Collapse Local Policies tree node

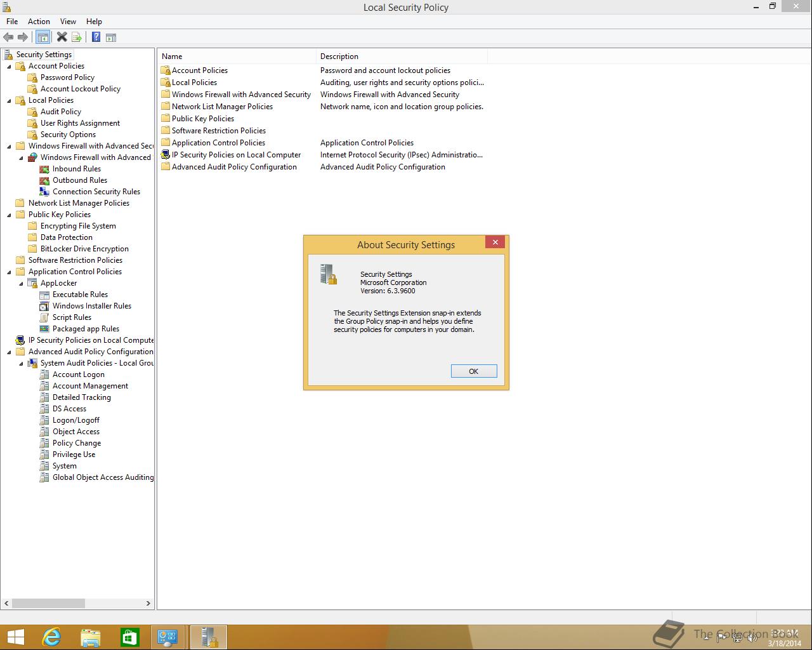coord(9,100)
